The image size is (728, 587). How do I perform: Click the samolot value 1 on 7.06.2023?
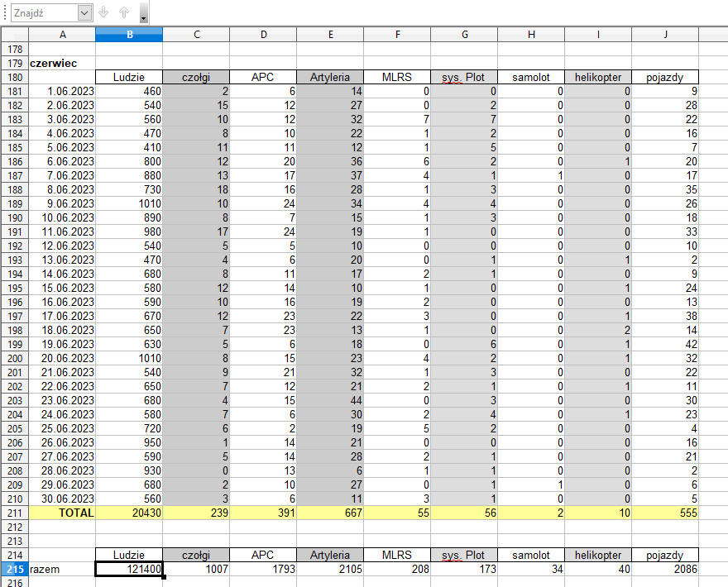click(531, 175)
